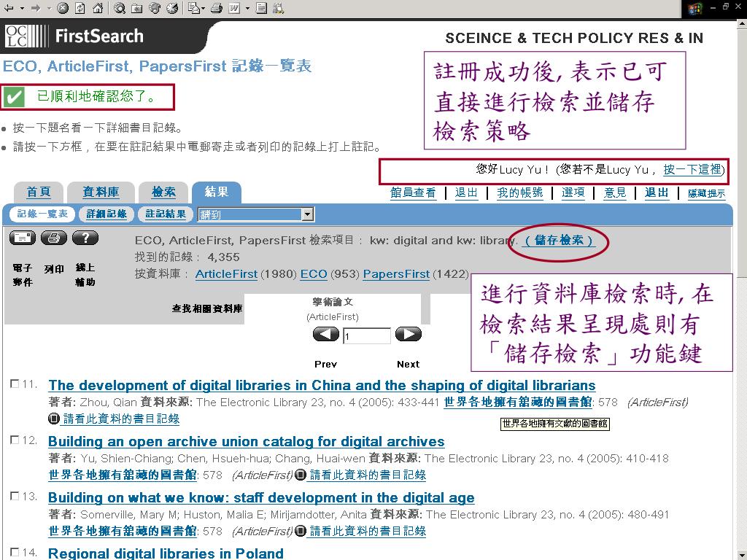747x560 pixels.
Task: Open 請看此資料的書目記錄 for record 13
Action: coord(368,531)
